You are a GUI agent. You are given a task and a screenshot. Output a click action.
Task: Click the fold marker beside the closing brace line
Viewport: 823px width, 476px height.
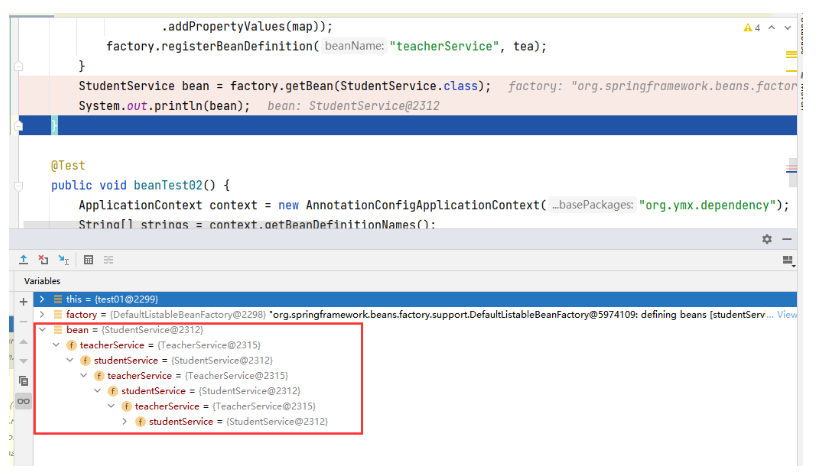pos(18,66)
